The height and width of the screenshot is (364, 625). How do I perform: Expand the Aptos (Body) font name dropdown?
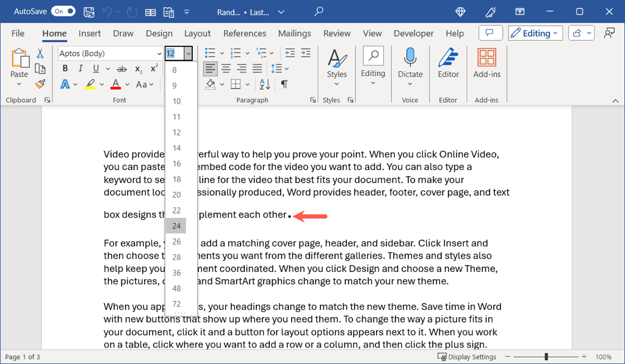158,54
